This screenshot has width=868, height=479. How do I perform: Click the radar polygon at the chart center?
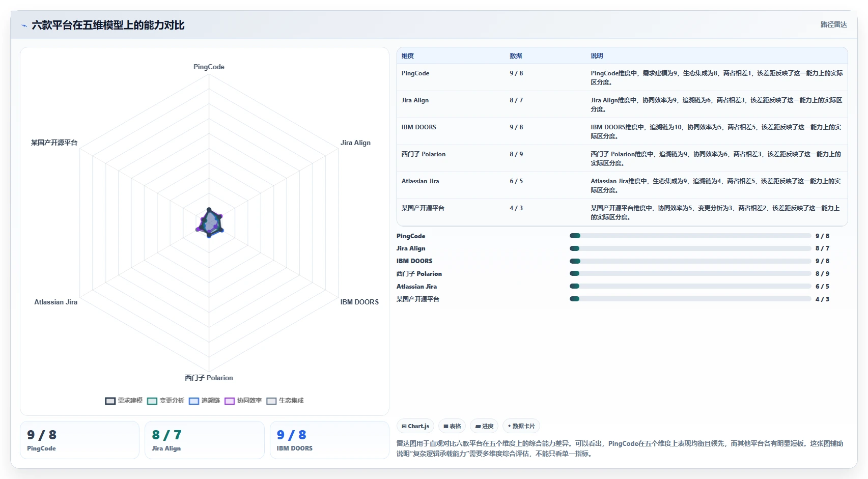coord(209,223)
